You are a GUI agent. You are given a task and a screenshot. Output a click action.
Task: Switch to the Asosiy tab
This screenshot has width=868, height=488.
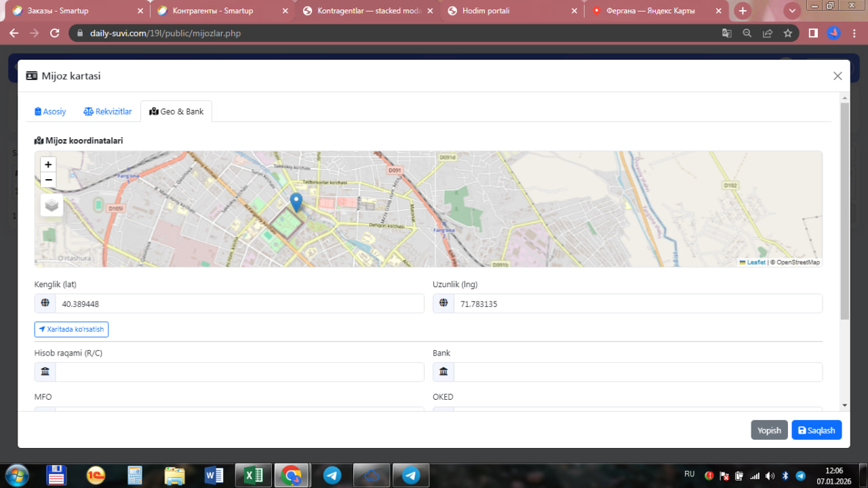(50, 111)
